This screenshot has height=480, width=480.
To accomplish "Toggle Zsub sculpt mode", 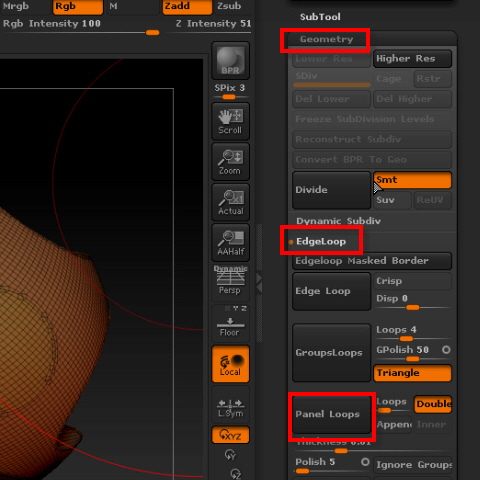I will point(233,7).
